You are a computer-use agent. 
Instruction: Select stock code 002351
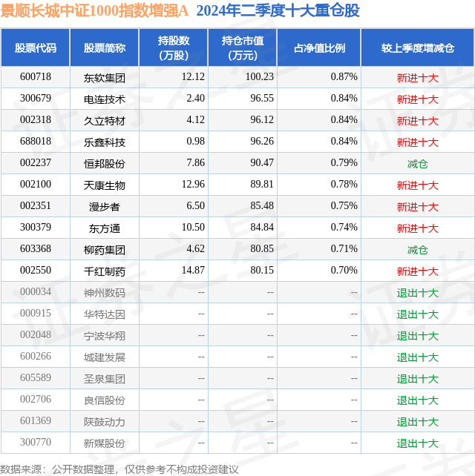click(x=36, y=206)
